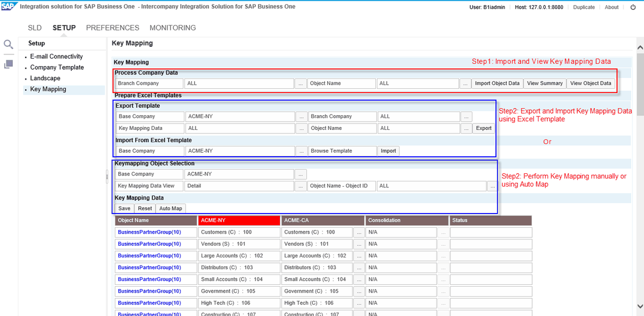The image size is (644, 316).
Task: Select E-mail Connectivity in Setup menu
Action: [57, 57]
